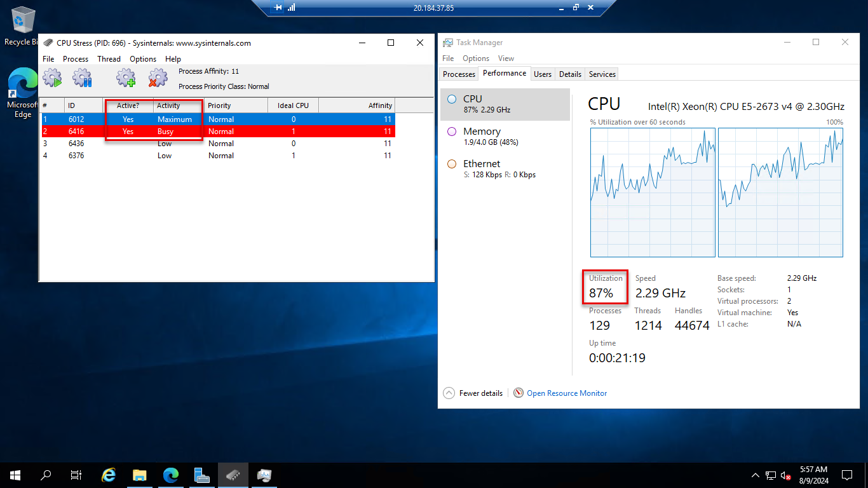Open taskbar Search
Viewport: 868px width, 488px height.
pyautogui.click(x=46, y=475)
